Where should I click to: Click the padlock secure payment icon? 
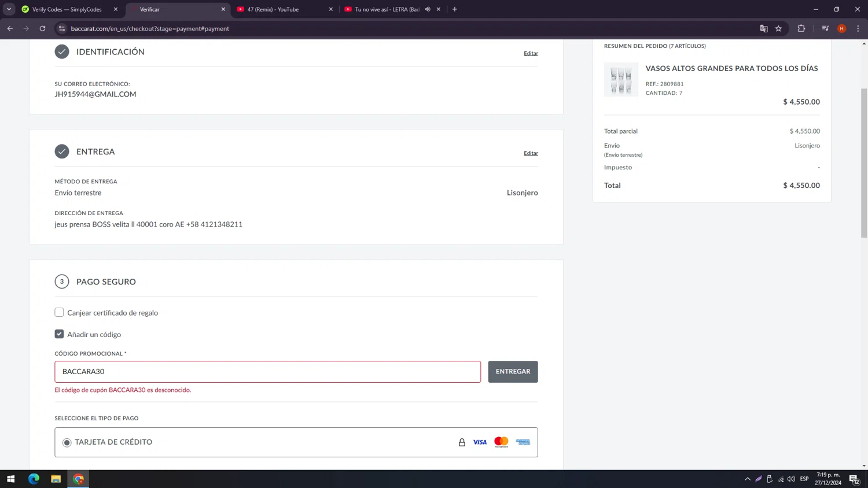pyautogui.click(x=462, y=442)
